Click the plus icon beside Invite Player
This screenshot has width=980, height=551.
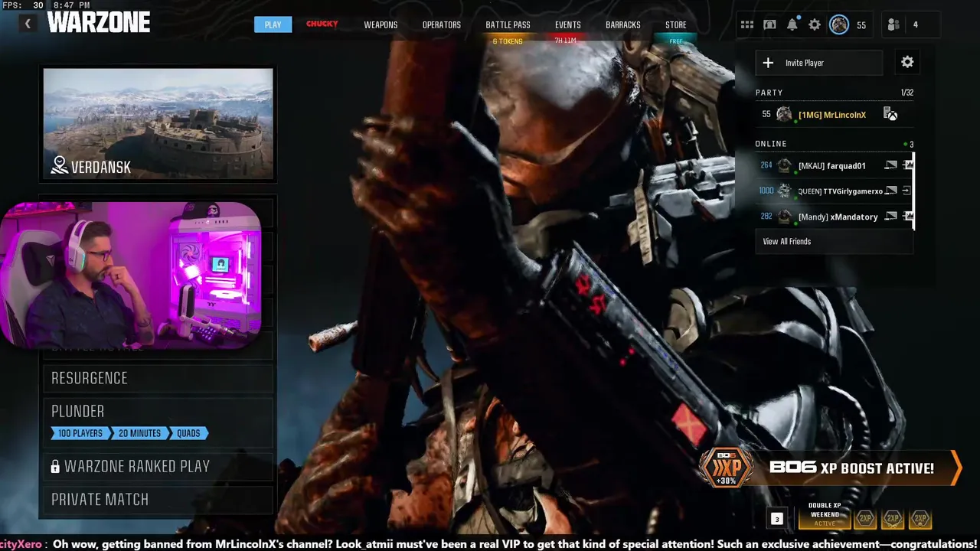tap(768, 63)
